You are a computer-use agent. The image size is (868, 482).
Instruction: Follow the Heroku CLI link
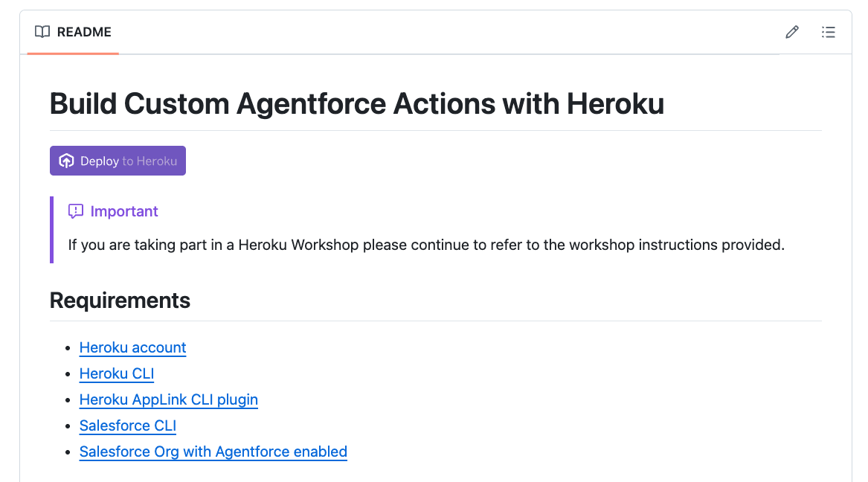point(116,373)
